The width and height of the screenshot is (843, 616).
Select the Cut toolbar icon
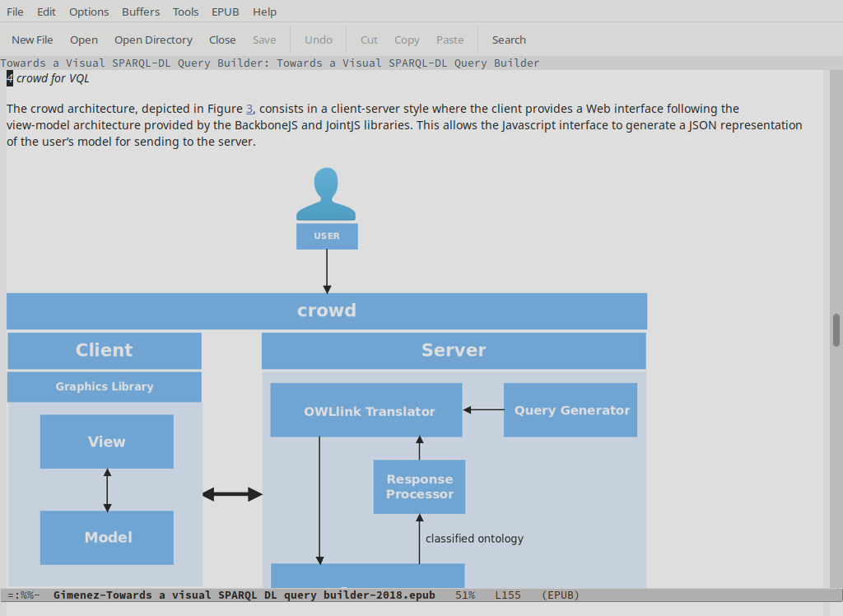(x=368, y=39)
